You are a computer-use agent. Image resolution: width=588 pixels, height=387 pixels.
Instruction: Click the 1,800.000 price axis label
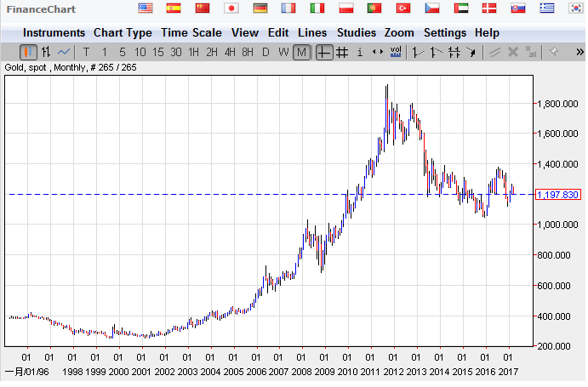coord(557,105)
